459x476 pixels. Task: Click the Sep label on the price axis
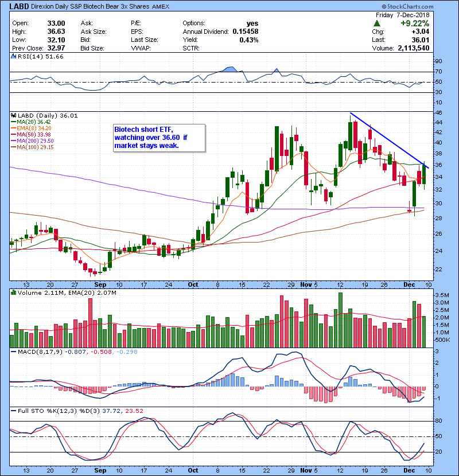[100, 285]
